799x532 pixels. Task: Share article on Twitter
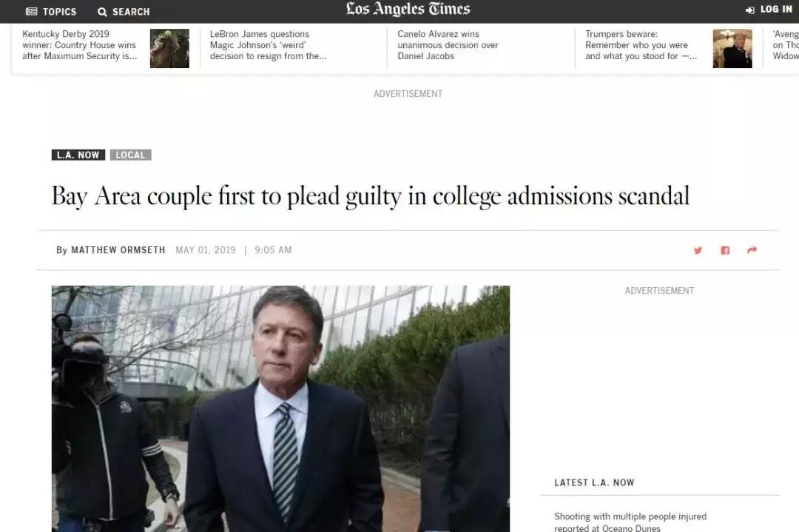tap(698, 250)
